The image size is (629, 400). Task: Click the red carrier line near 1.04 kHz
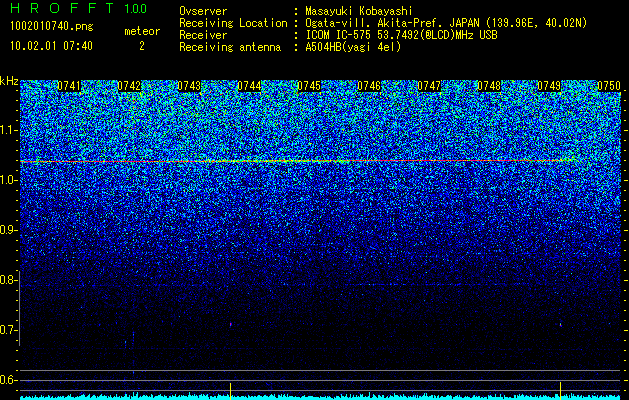[x=299, y=161]
